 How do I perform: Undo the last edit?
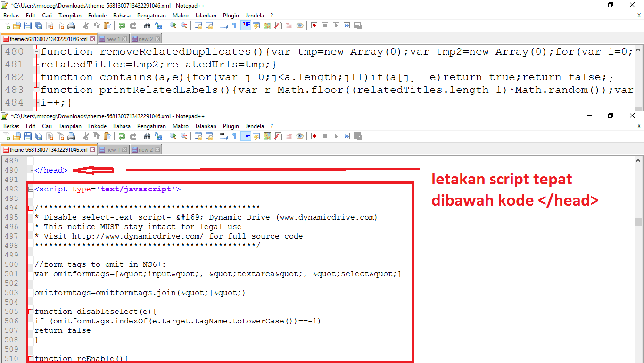(x=121, y=25)
